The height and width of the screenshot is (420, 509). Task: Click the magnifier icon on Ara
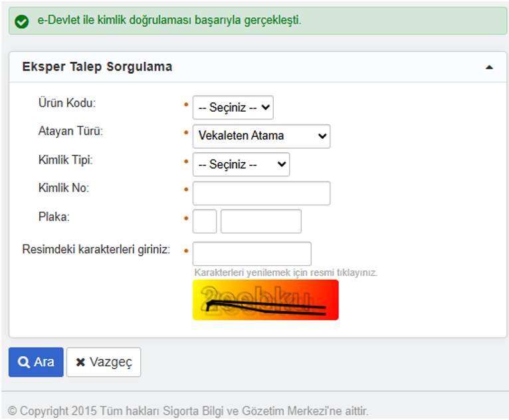(24, 362)
